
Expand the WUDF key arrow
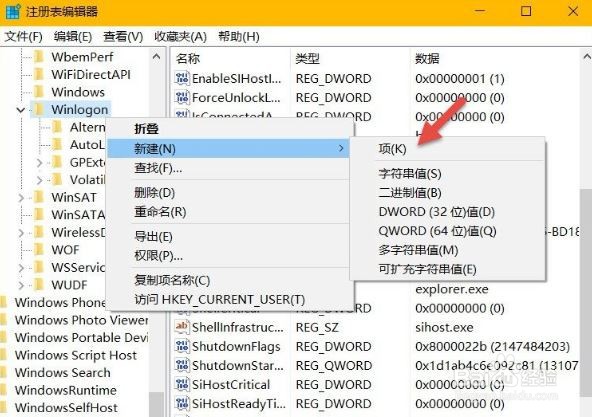coord(21,285)
